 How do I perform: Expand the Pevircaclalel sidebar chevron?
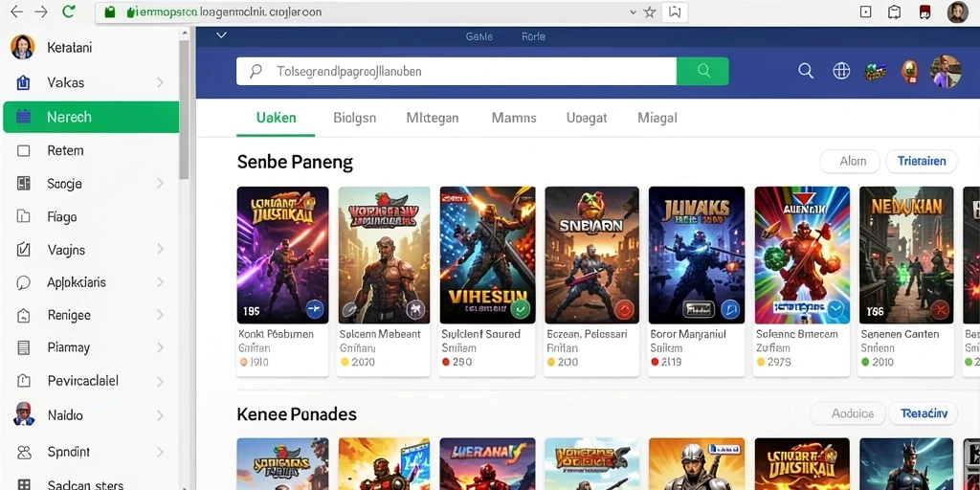pos(160,381)
